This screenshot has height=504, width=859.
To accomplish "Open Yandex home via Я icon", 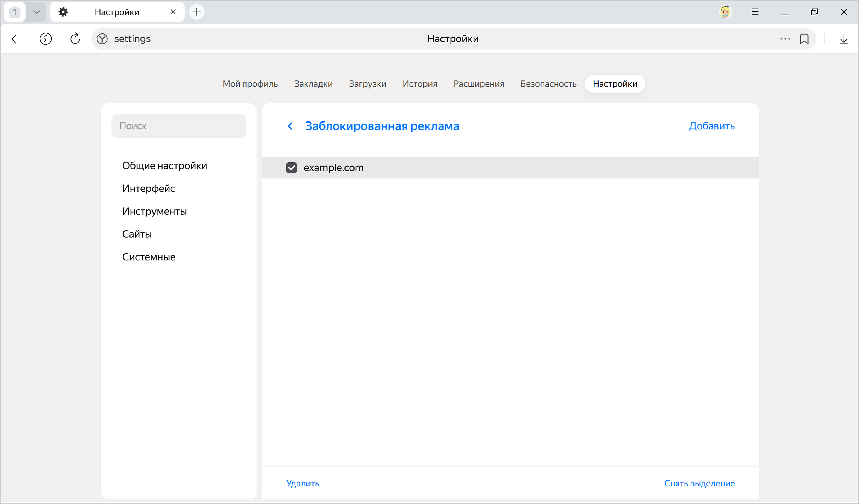I will pos(45,39).
